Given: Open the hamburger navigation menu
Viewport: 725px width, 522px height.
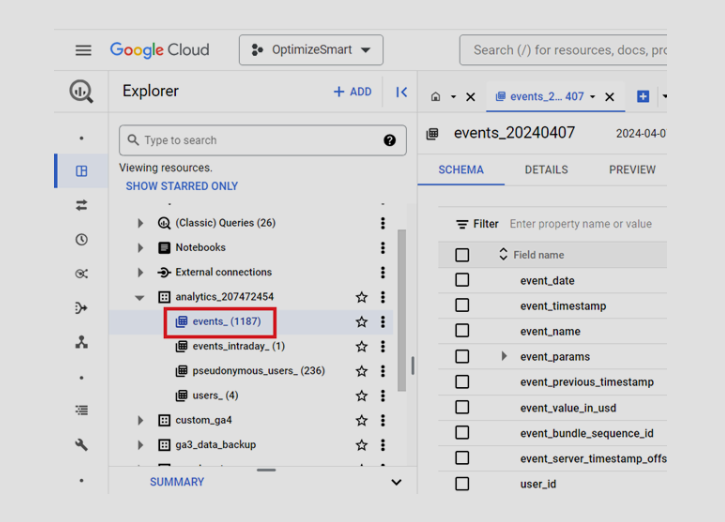Looking at the screenshot, I should (x=83, y=50).
